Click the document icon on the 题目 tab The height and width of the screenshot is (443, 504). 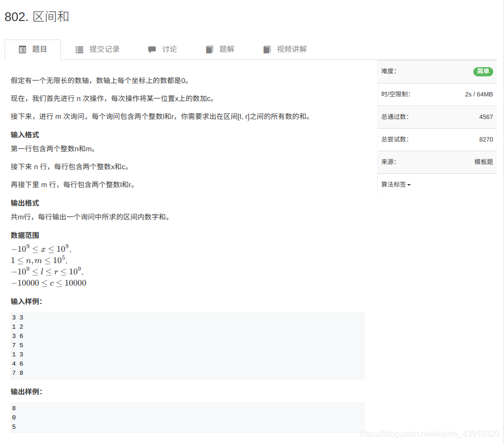pyautogui.click(x=23, y=49)
